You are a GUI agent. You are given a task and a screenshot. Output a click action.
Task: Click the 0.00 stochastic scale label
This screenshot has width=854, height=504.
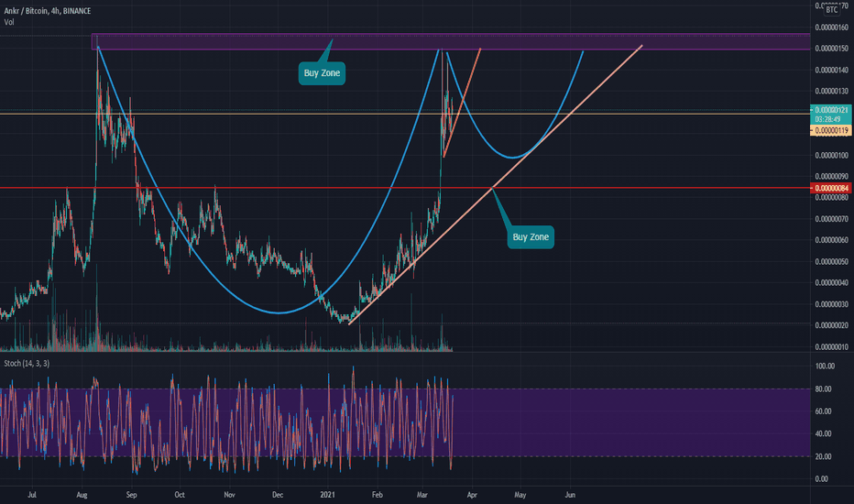pos(821,479)
